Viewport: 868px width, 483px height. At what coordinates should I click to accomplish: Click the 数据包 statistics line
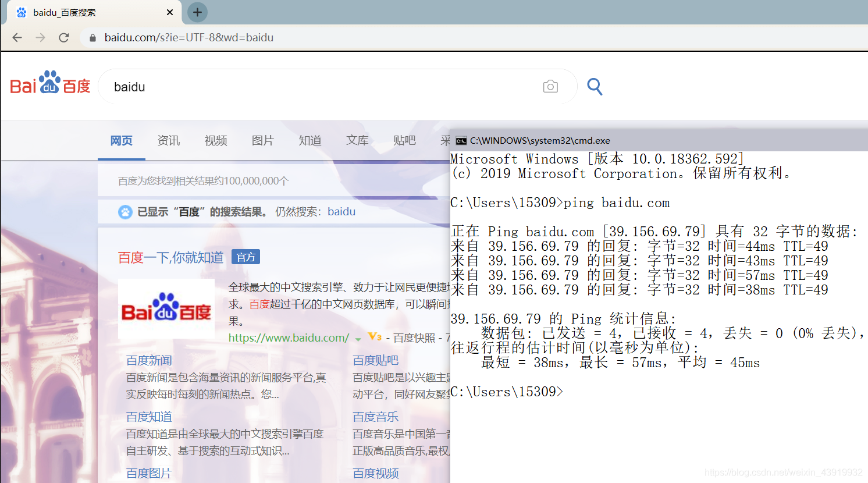pyautogui.click(x=673, y=333)
